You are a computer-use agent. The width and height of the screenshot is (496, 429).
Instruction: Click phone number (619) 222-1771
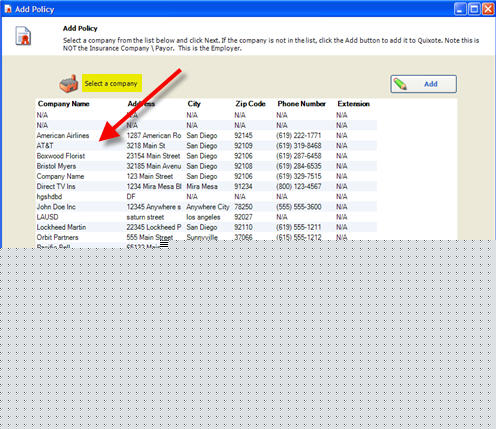pyautogui.click(x=299, y=135)
